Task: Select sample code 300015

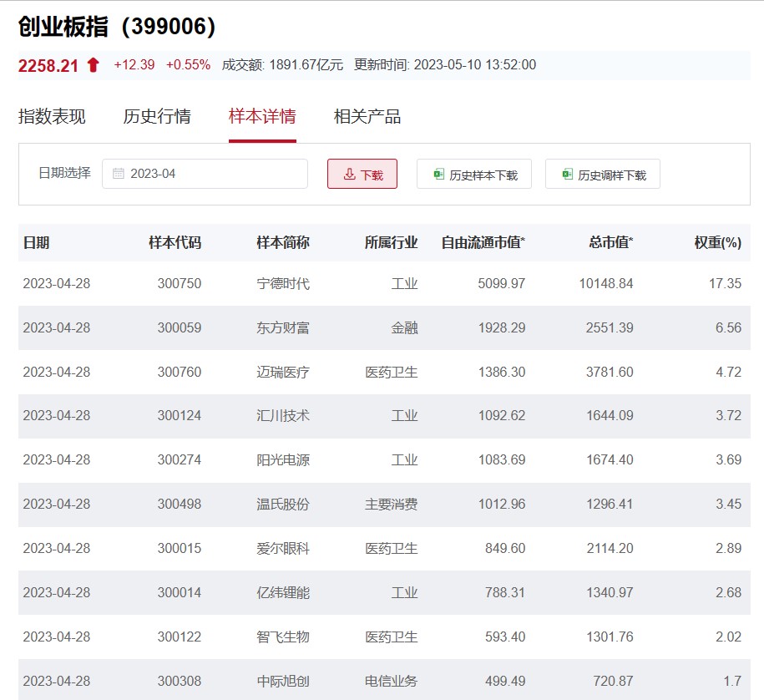Action: (x=180, y=549)
